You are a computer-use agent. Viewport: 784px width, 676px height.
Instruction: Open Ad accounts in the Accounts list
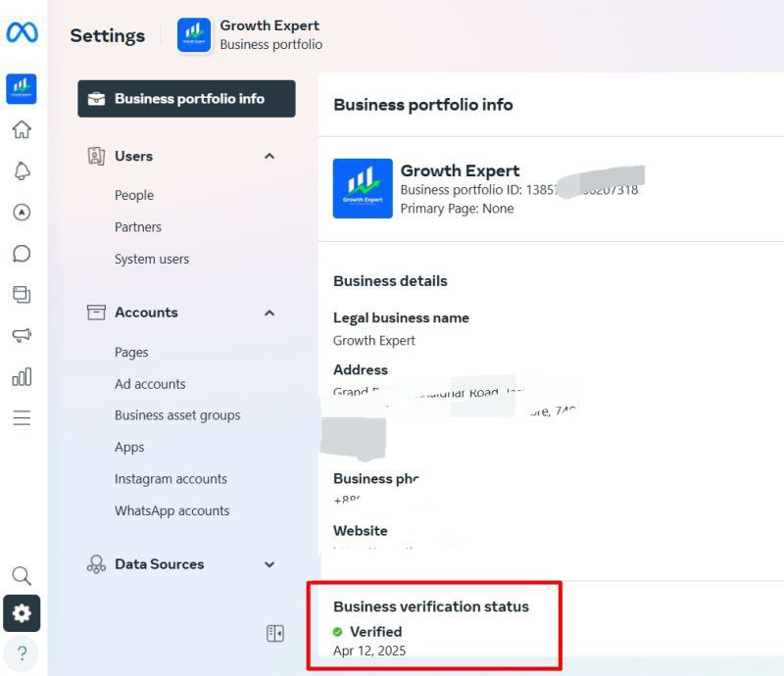pos(149,384)
